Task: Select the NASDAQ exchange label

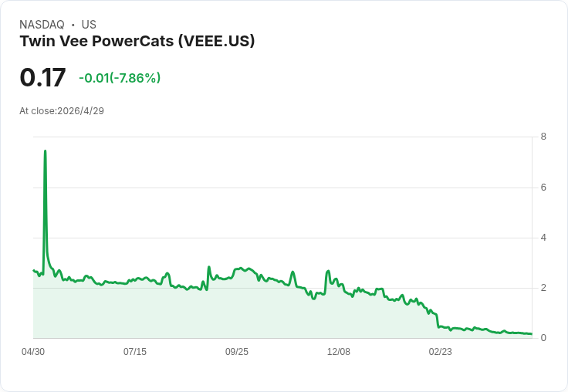Action: [42, 25]
